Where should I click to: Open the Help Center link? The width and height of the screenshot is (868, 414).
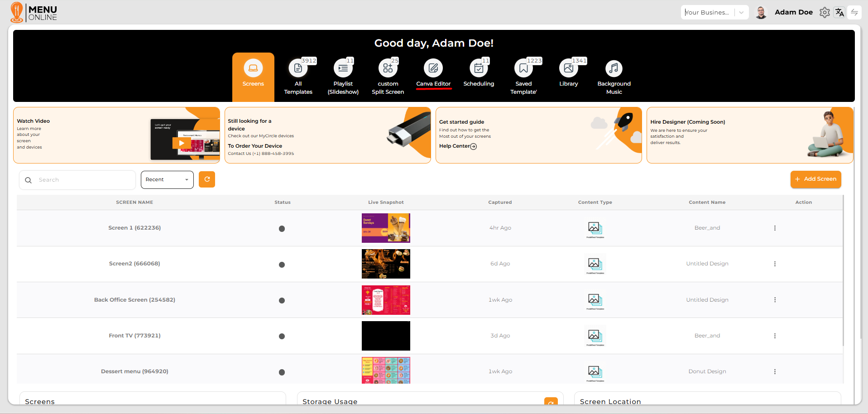[x=458, y=146]
